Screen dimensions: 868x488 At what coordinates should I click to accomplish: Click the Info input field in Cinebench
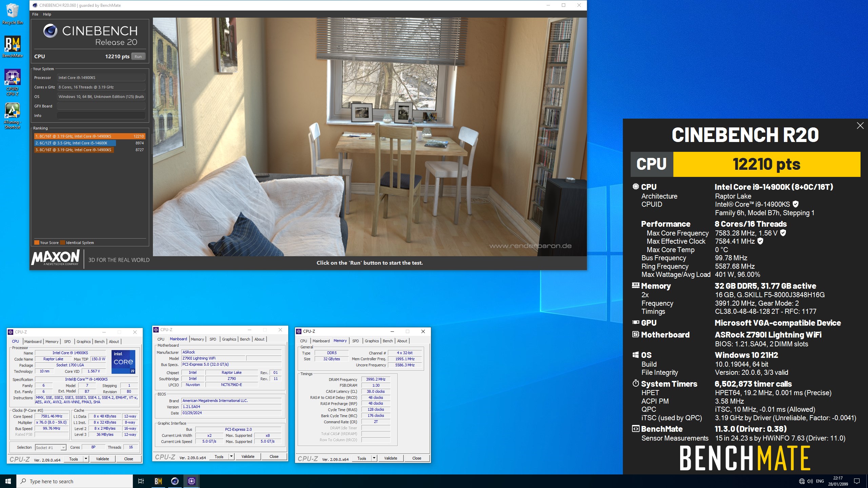tap(101, 116)
